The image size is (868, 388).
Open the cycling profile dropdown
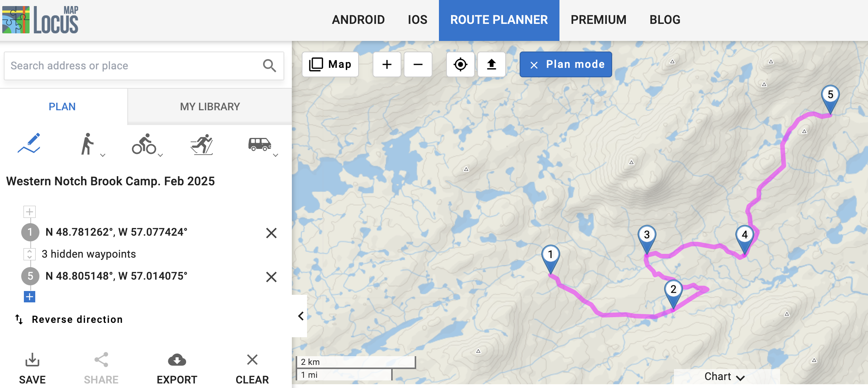[x=160, y=155]
